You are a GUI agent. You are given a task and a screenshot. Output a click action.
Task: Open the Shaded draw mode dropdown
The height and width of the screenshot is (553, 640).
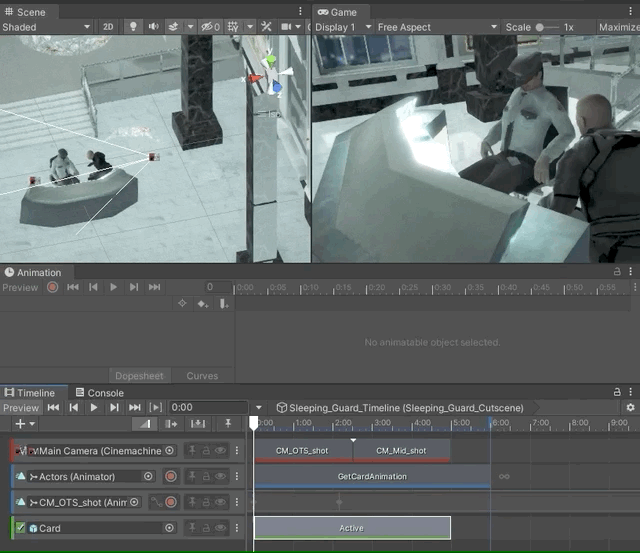45,27
